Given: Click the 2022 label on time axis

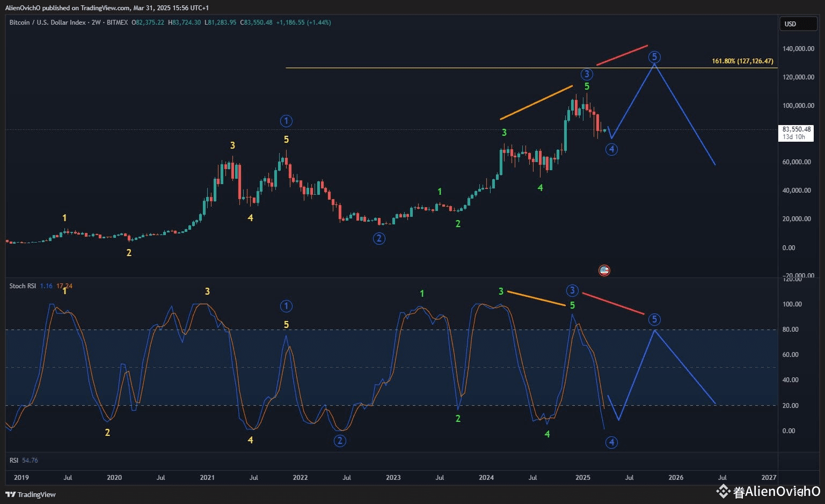Looking at the screenshot, I should (300, 478).
